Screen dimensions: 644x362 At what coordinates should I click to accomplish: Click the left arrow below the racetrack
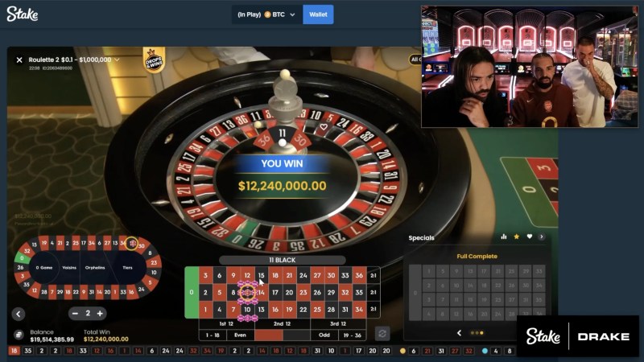19,314
